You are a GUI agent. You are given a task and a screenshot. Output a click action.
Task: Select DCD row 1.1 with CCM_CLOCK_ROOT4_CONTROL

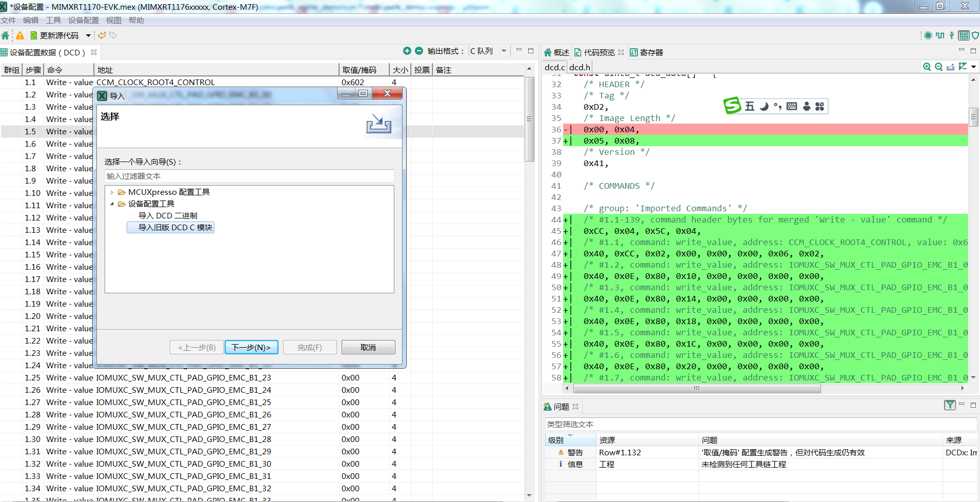pyautogui.click(x=262, y=82)
